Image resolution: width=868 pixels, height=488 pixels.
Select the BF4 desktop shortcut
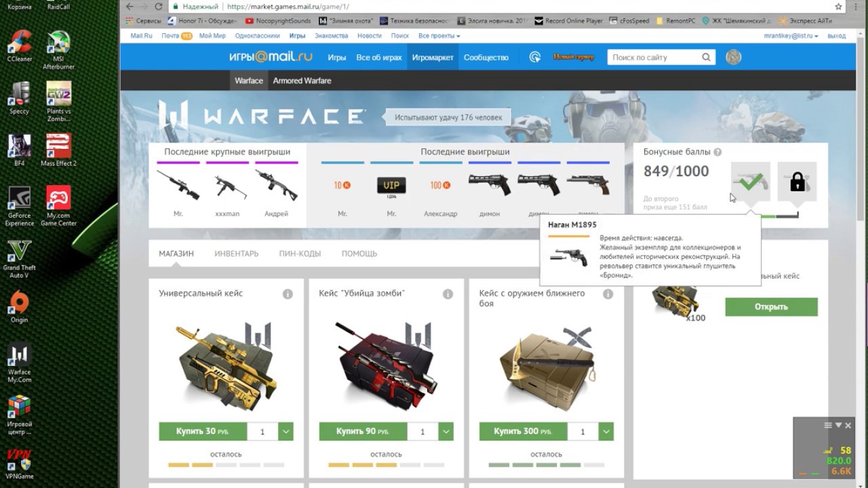tap(20, 150)
